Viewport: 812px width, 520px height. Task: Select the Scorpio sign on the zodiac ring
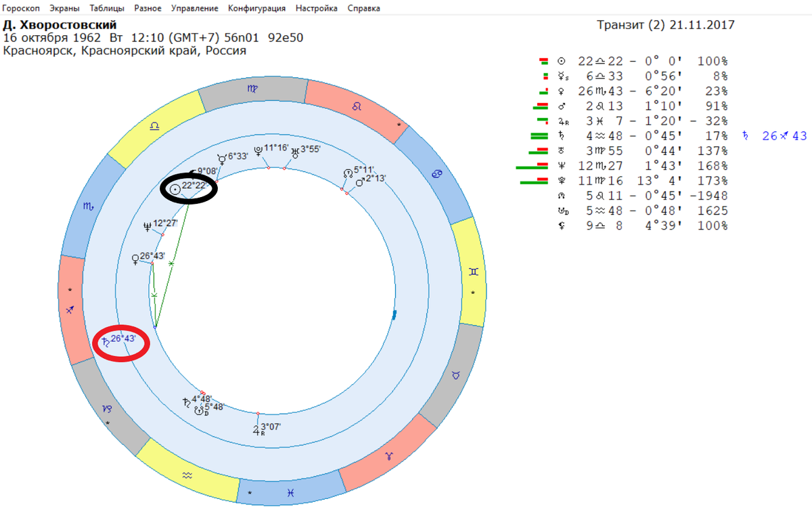click(89, 207)
